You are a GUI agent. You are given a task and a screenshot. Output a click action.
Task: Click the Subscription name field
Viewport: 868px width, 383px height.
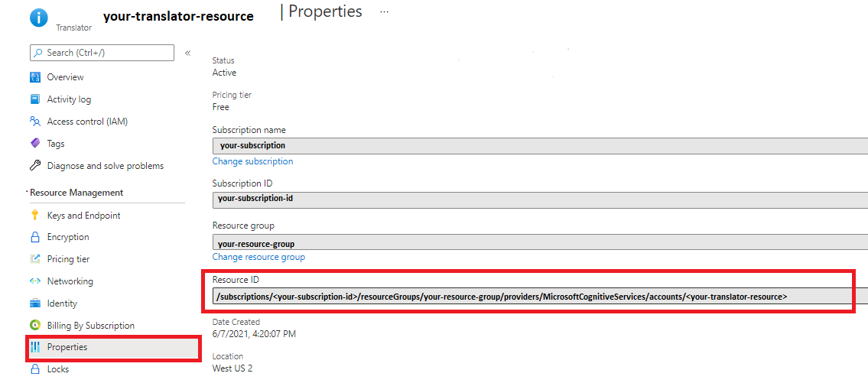point(540,146)
